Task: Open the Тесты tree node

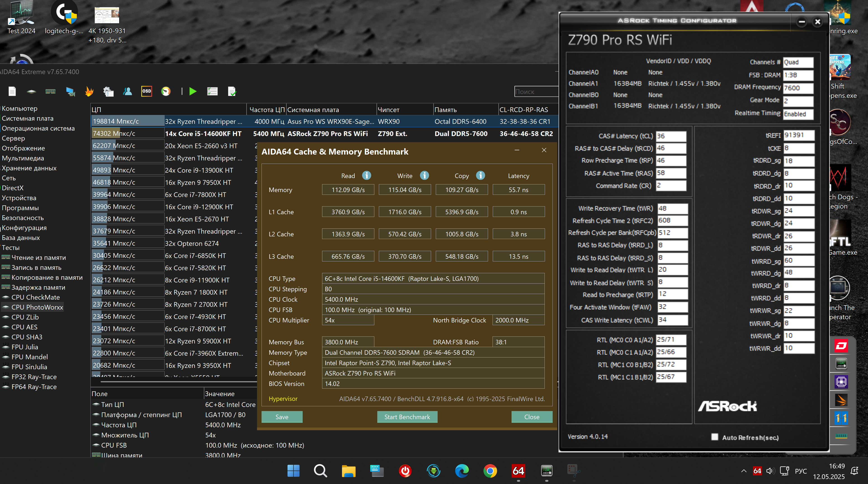Action: [11, 248]
